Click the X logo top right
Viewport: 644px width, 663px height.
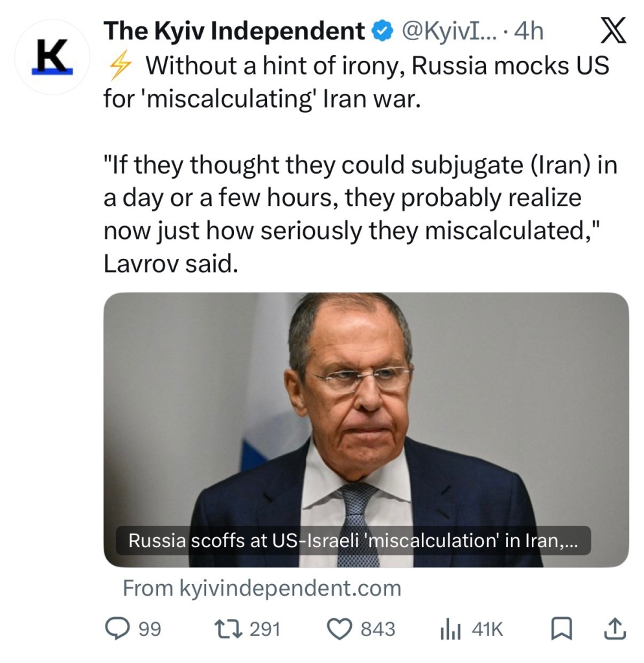[613, 32]
